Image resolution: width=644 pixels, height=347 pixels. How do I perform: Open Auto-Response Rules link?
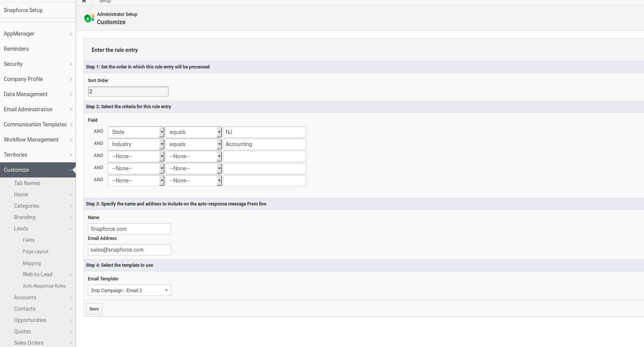coord(44,286)
